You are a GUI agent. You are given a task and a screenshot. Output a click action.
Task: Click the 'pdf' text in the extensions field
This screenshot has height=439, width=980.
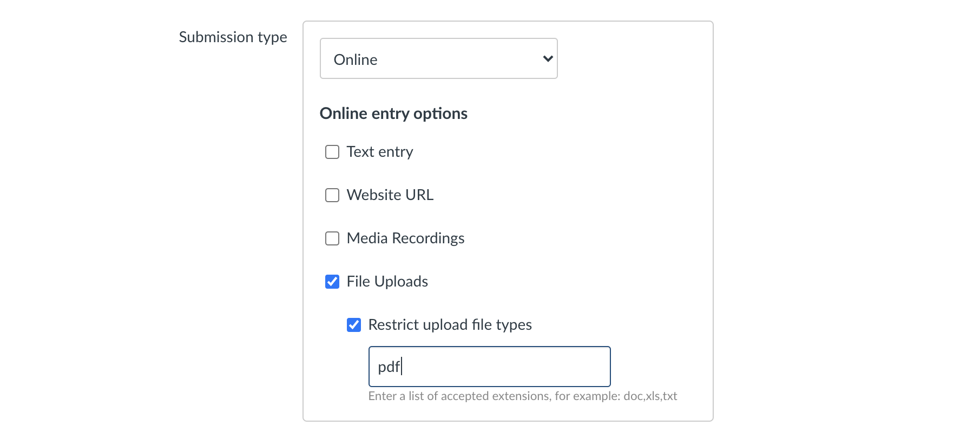(389, 367)
